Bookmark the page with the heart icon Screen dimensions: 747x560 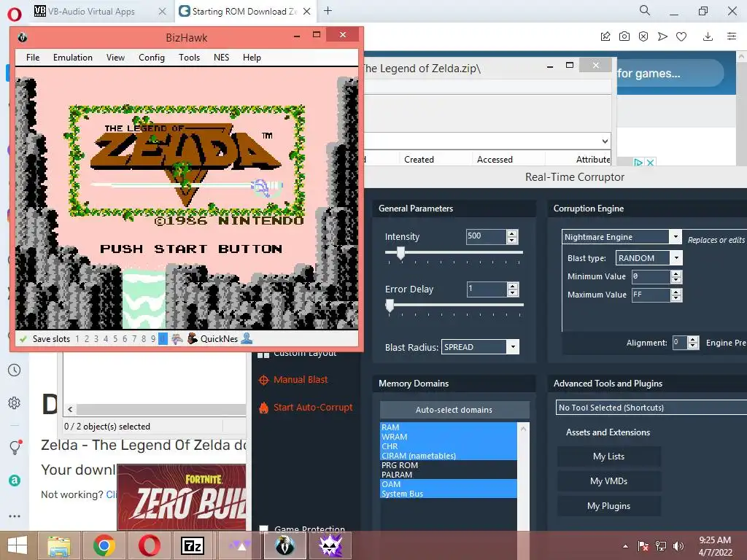point(681,36)
